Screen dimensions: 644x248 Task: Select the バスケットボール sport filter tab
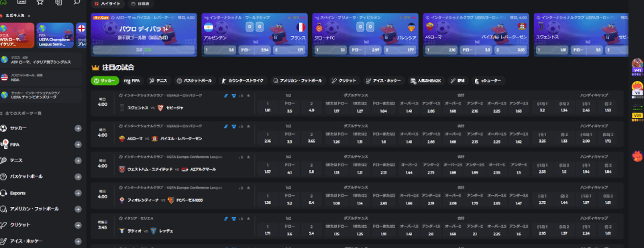[195, 80]
